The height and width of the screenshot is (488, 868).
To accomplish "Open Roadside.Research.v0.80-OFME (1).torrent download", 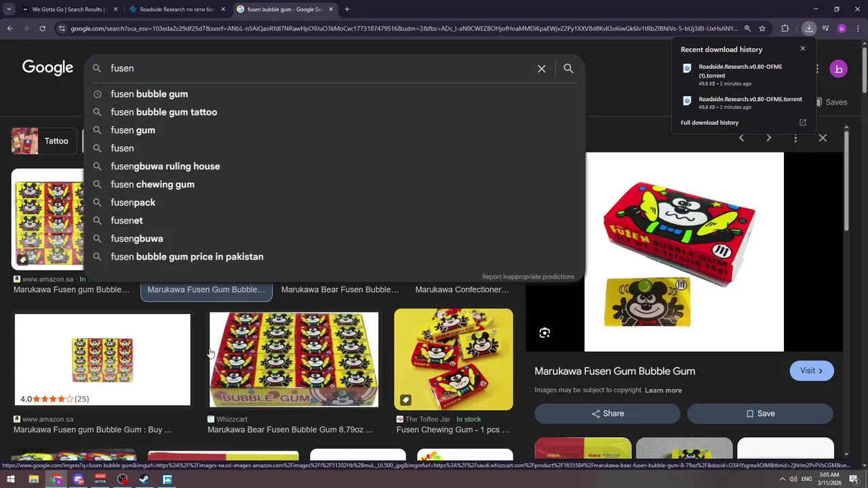I will pyautogui.click(x=743, y=75).
